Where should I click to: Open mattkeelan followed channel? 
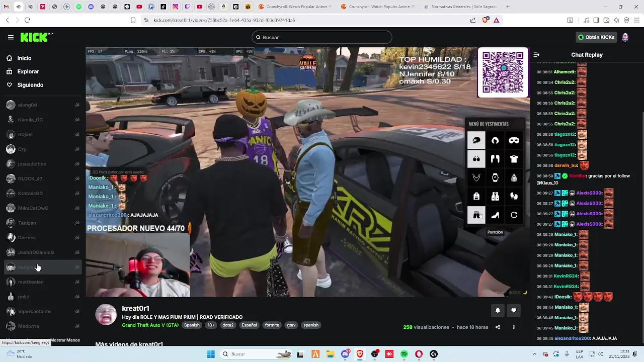(x=42, y=282)
